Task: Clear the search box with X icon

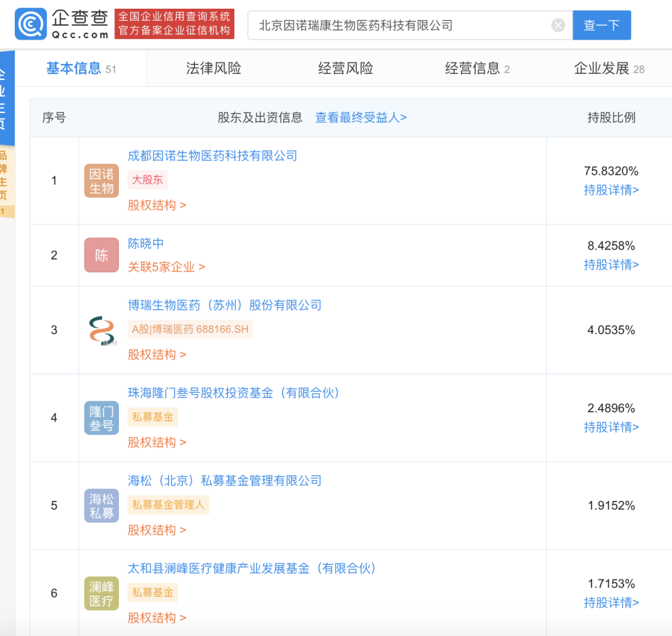Action: [x=558, y=26]
